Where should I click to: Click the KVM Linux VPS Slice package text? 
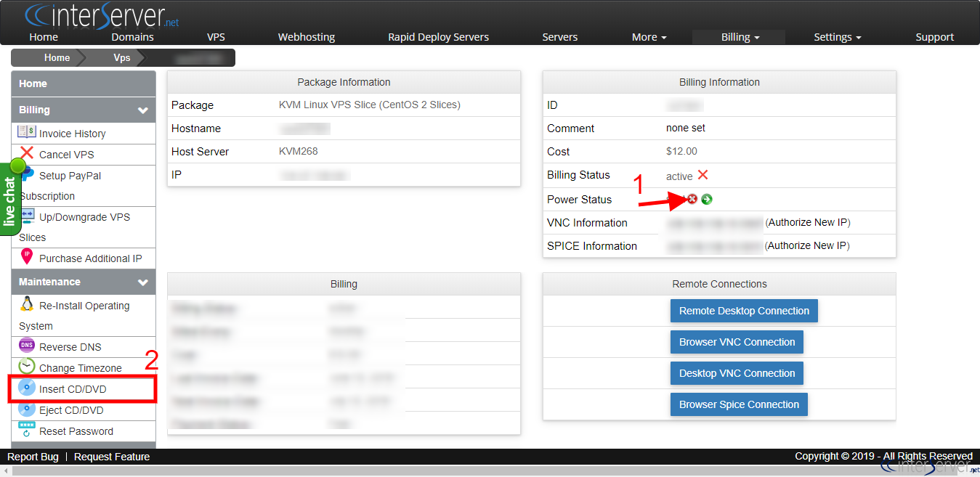370,105
